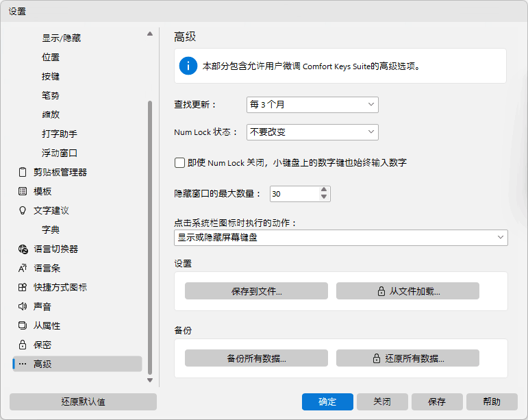Increase the max hidden windows value
Viewport: 528px width, 420px height.
coord(324,190)
